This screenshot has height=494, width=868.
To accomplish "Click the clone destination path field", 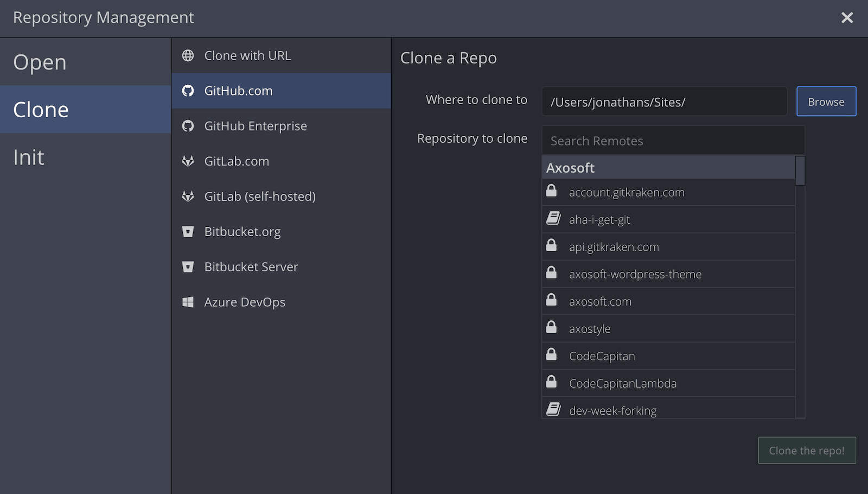I will pyautogui.click(x=664, y=102).
